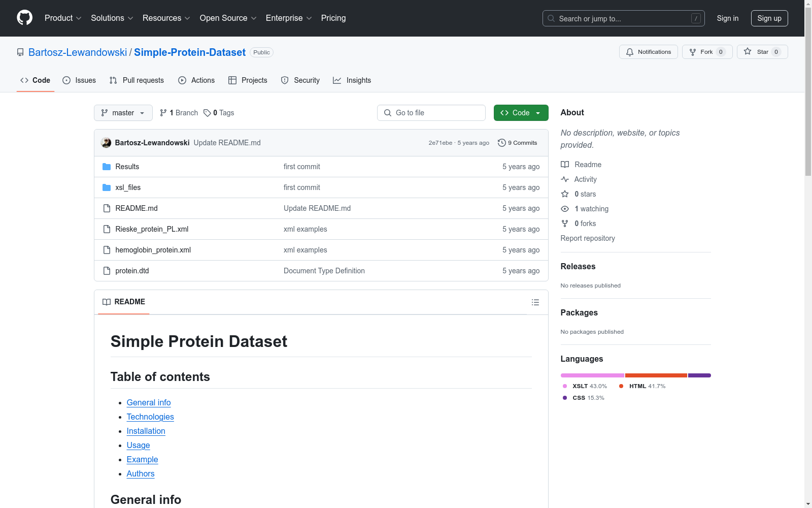Click the README.md file icon

click(107, 208)
